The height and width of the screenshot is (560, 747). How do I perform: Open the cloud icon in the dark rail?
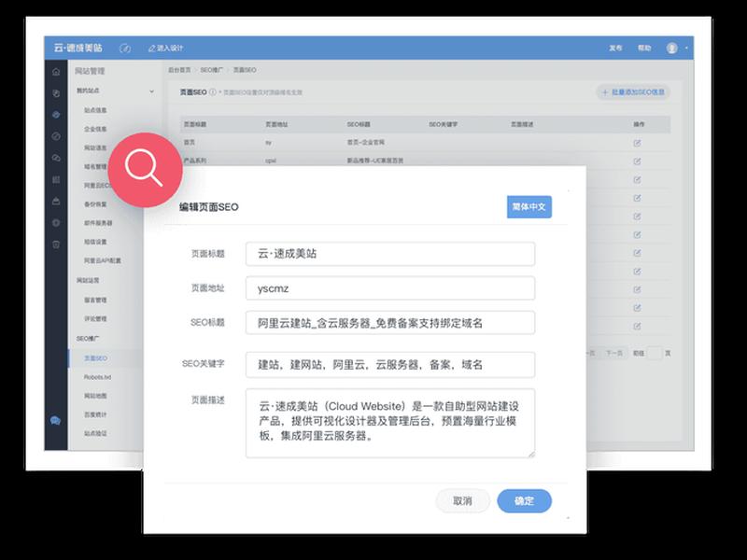(x=56, y=158)
